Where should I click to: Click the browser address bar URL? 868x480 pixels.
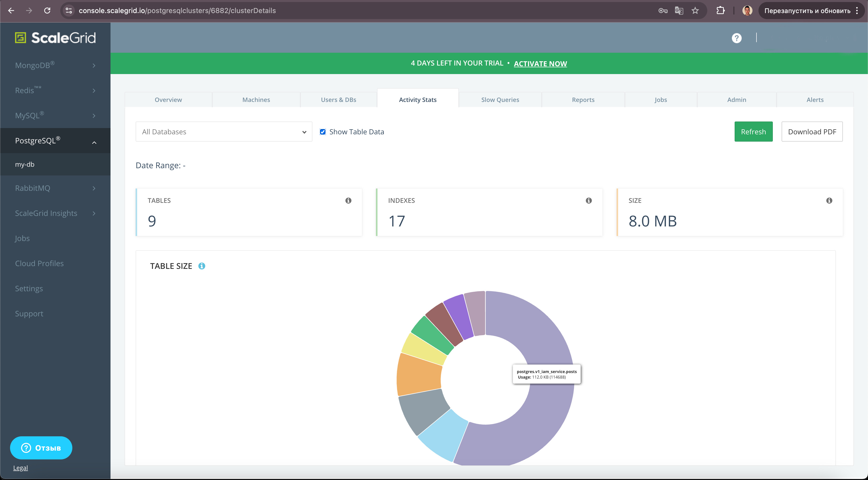177,11
